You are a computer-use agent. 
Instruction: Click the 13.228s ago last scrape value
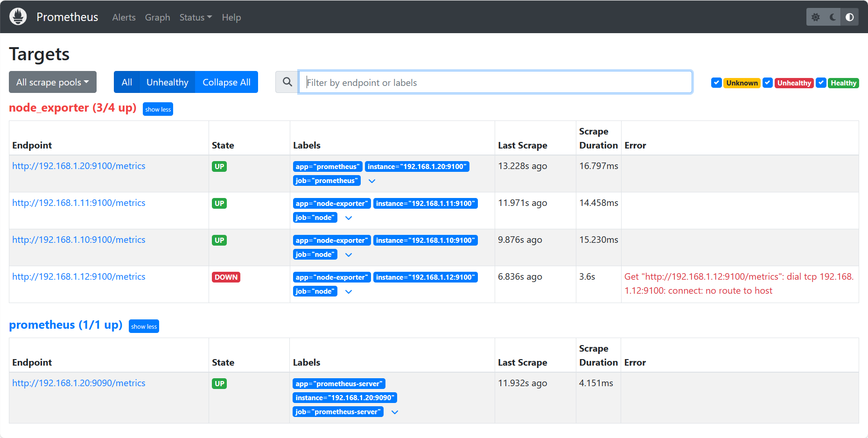point(523,166)
